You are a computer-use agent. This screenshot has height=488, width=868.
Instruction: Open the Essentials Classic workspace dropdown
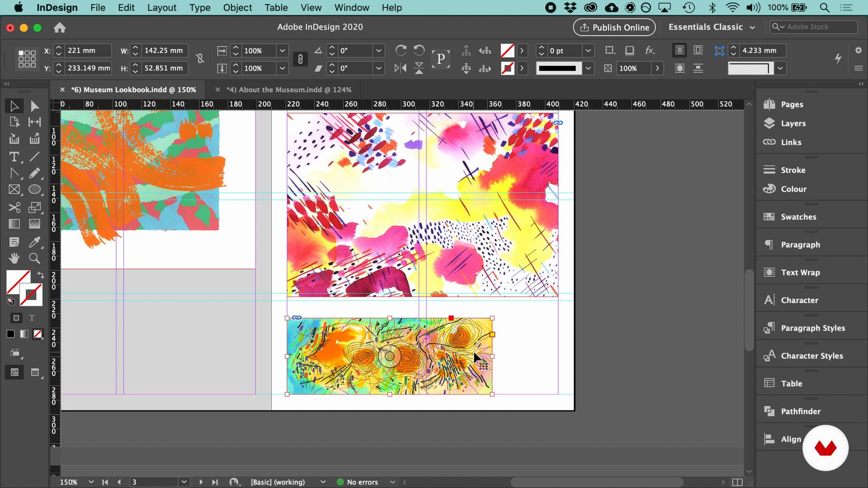[x=712, y=27]
